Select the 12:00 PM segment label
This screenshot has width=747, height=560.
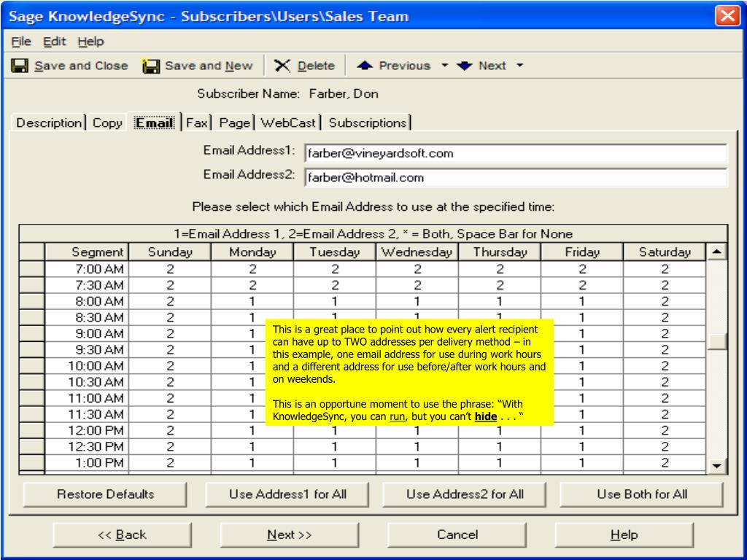pyautogui.click(x=87, y=430)
